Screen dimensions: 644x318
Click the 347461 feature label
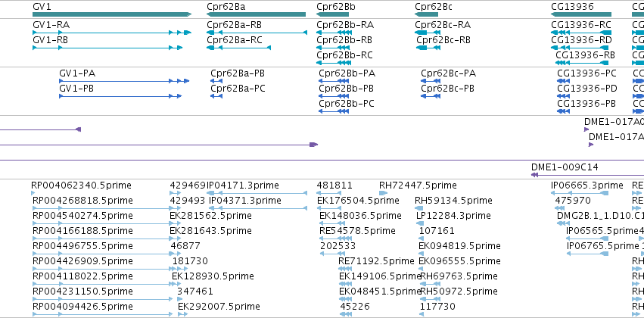point(195,291)
